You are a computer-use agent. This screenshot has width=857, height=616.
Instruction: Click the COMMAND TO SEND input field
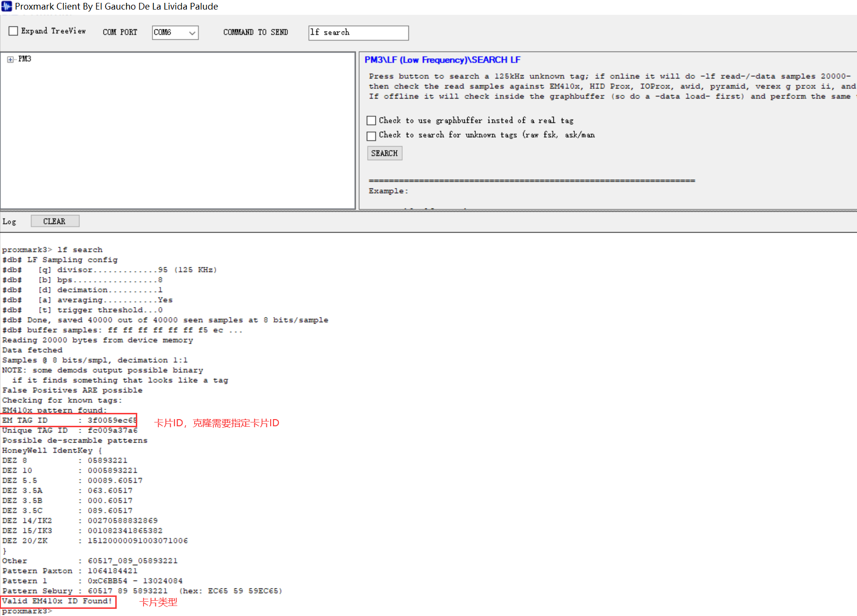pyautogui.click(x=358, y=32)
